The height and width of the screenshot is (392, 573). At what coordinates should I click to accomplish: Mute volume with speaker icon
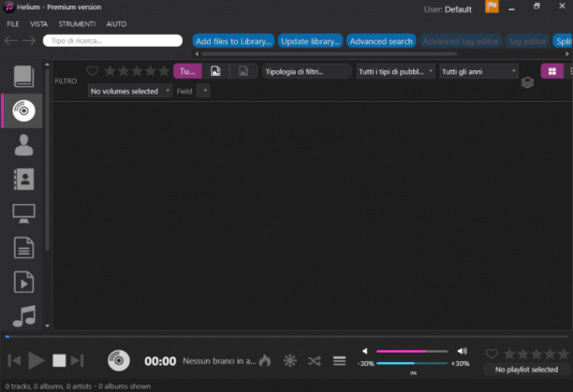click(365, 351)
